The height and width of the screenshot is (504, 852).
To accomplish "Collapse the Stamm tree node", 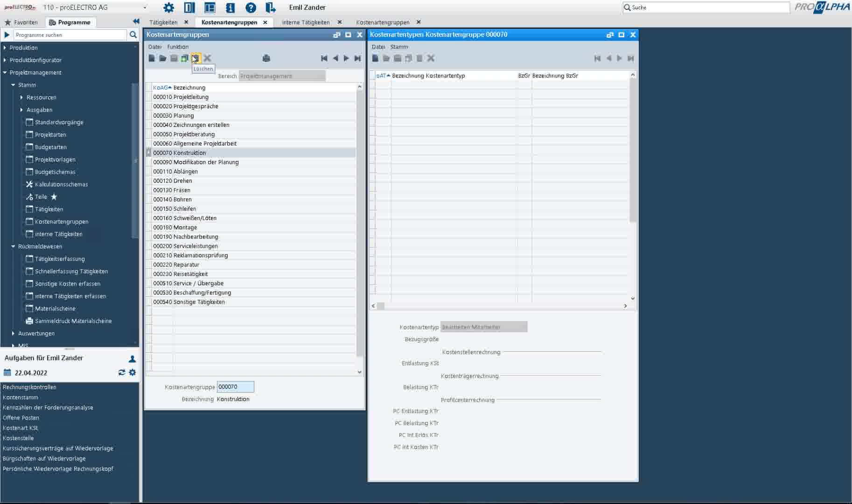I will (13, 85).
